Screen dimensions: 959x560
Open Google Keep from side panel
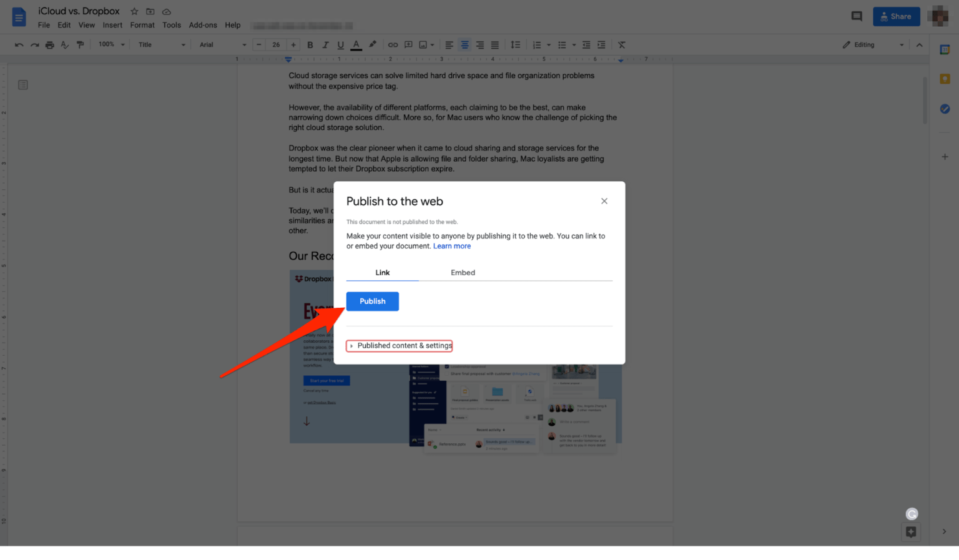coord(945,79)
